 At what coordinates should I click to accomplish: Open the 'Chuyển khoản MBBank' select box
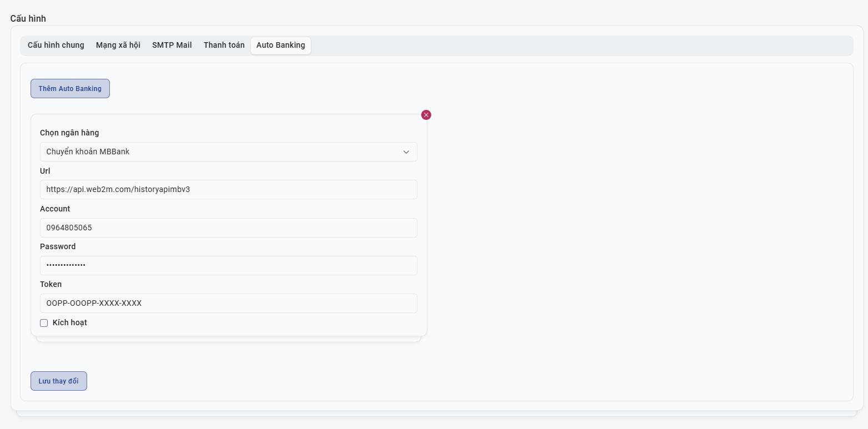[x=222, y=152]
